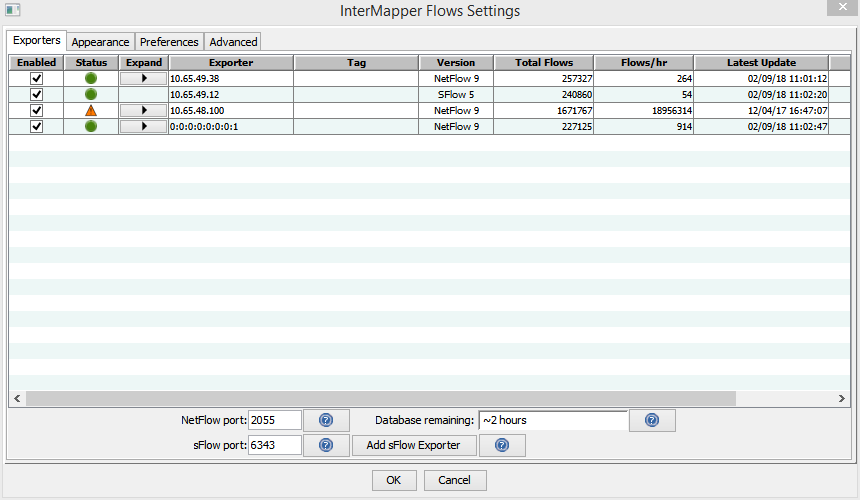The image size is (860, 500).
Task: Sort by the Version column header
Action: [x=456, y=62]
